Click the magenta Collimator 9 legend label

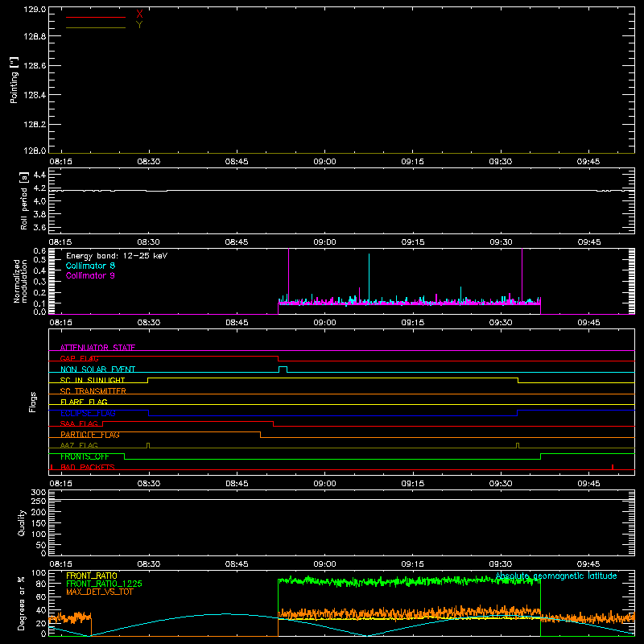(90, 275)
